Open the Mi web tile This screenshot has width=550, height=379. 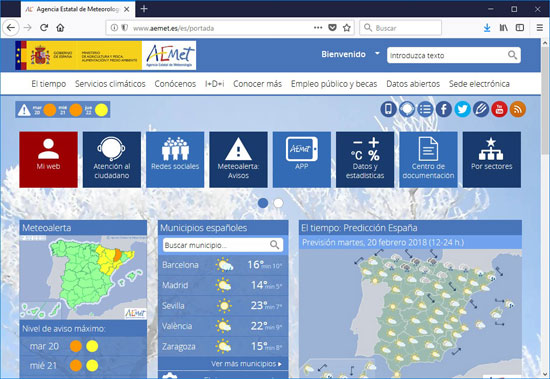48,160
